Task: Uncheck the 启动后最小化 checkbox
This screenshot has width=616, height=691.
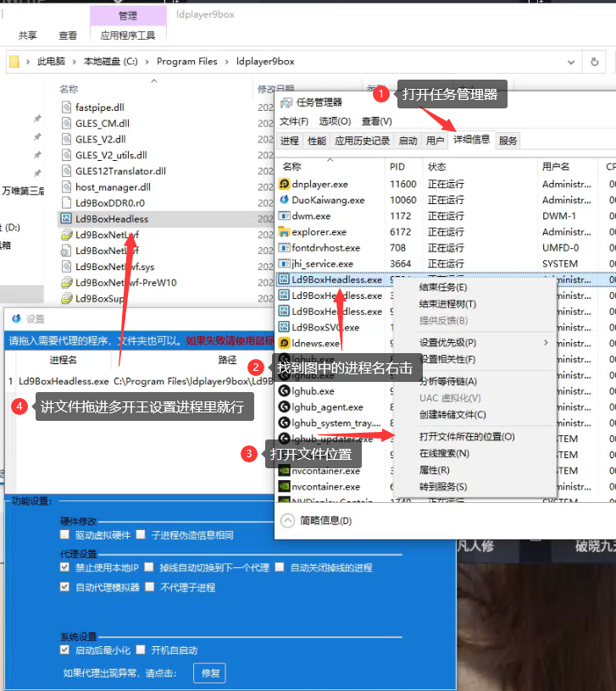Action: (x=64, y=650)
